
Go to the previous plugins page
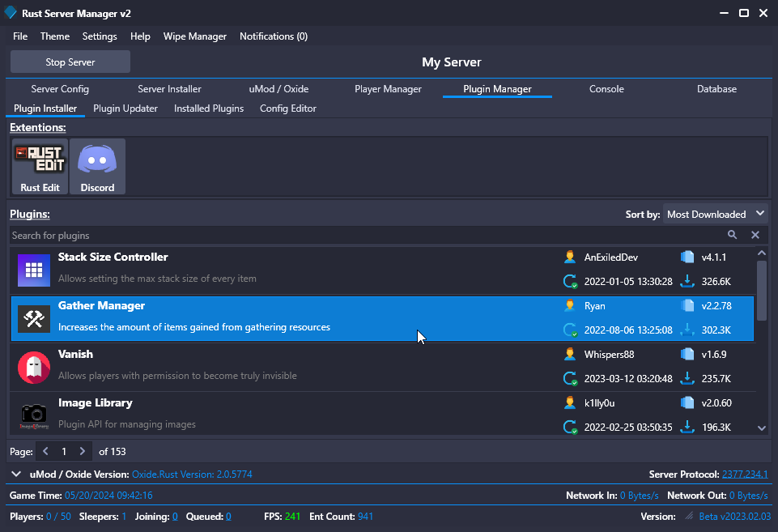click(x=46, y=451)
